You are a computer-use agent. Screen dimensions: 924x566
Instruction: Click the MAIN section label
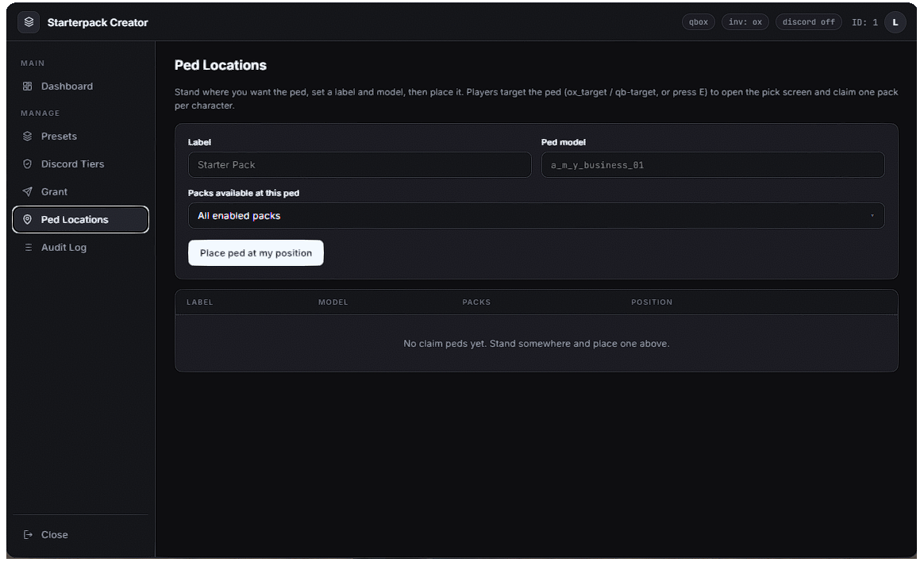pos(33,63)
